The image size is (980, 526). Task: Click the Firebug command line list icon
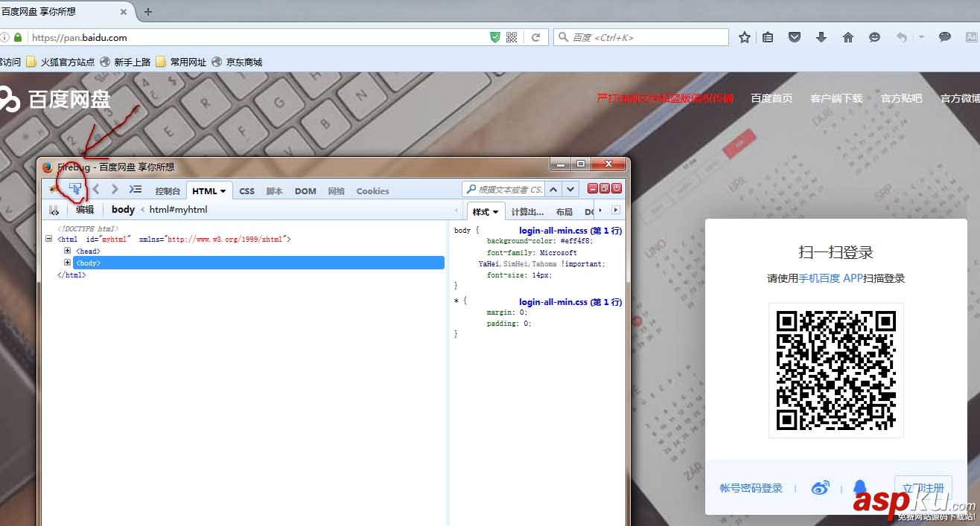[136, 190]
